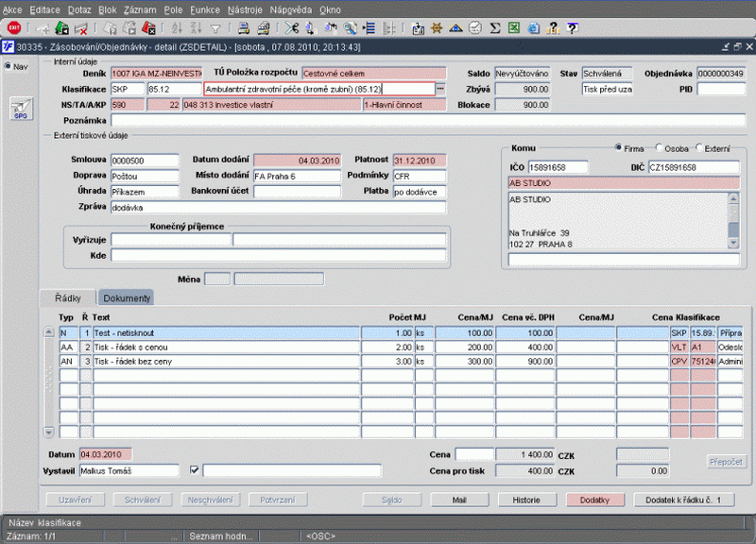Click the green save record toolbar icon
756x544 pixels.
62,28
